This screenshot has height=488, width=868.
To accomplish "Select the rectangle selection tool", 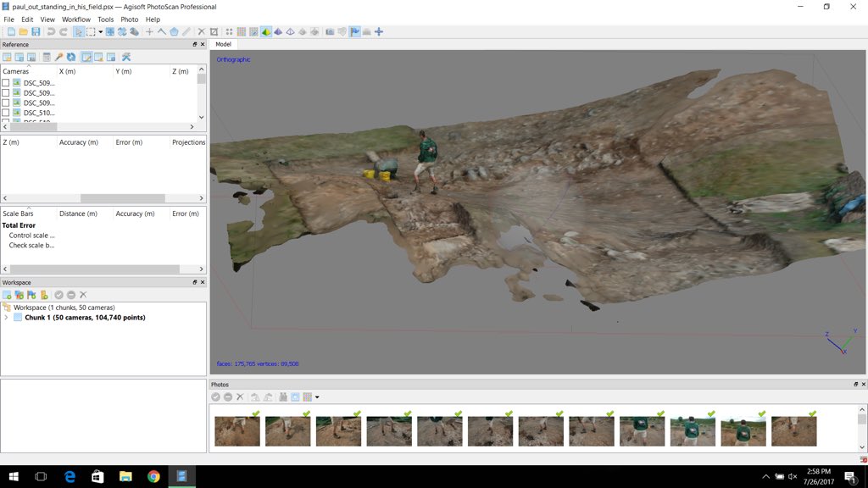I will (91, 32).
